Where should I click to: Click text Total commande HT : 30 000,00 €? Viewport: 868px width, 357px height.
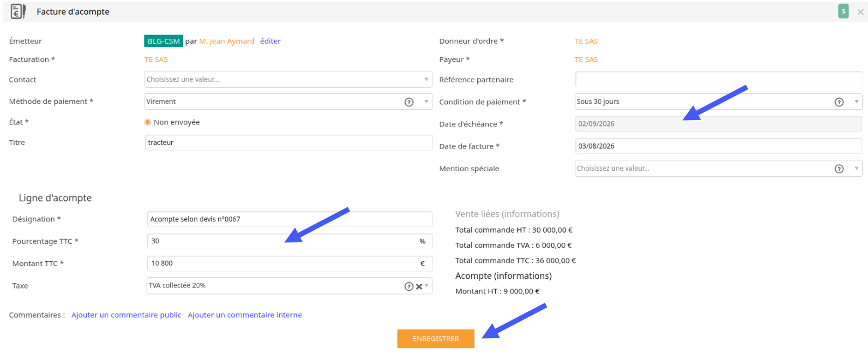coord(514,230)
